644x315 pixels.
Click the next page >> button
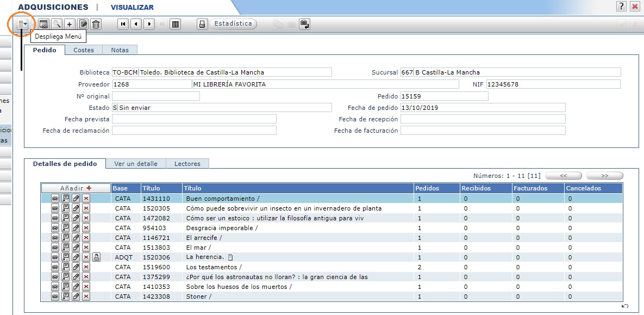pyautogui.click(x=604, y=176)
